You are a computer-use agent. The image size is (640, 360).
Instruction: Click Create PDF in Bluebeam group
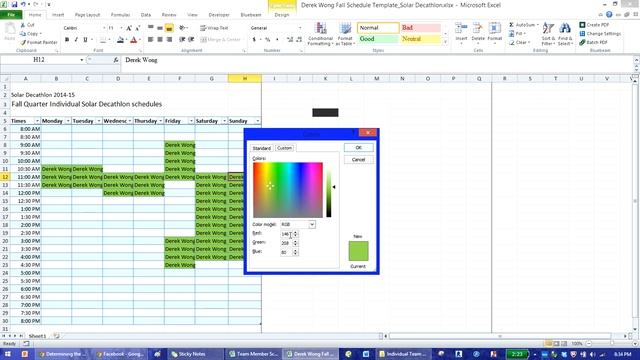[594, 25]
